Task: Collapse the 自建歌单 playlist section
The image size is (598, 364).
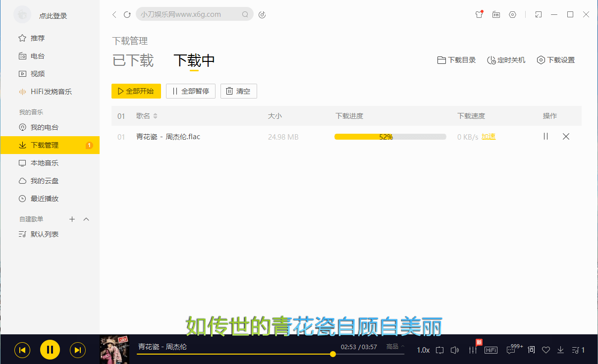Action: (86, 219)
